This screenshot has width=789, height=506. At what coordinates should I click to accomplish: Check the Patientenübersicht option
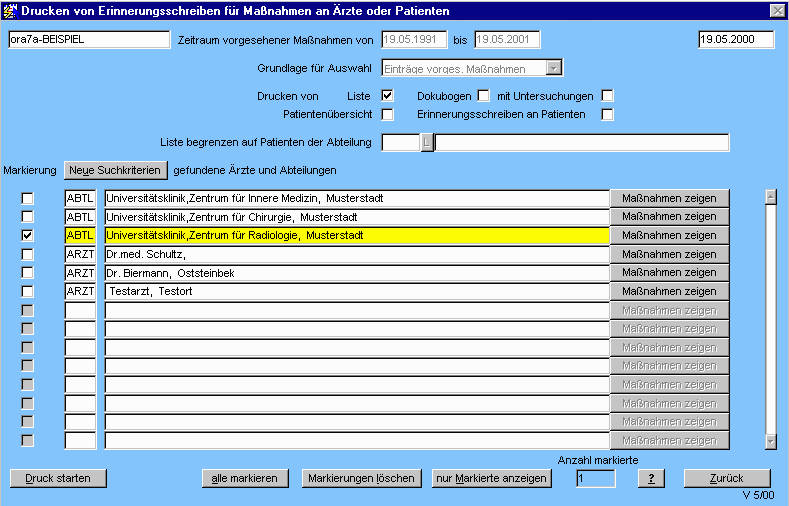click(x=388, y=115)
